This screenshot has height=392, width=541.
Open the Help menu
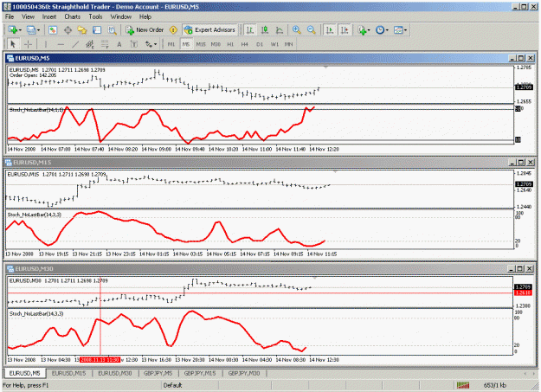click(x=145, y=16)
